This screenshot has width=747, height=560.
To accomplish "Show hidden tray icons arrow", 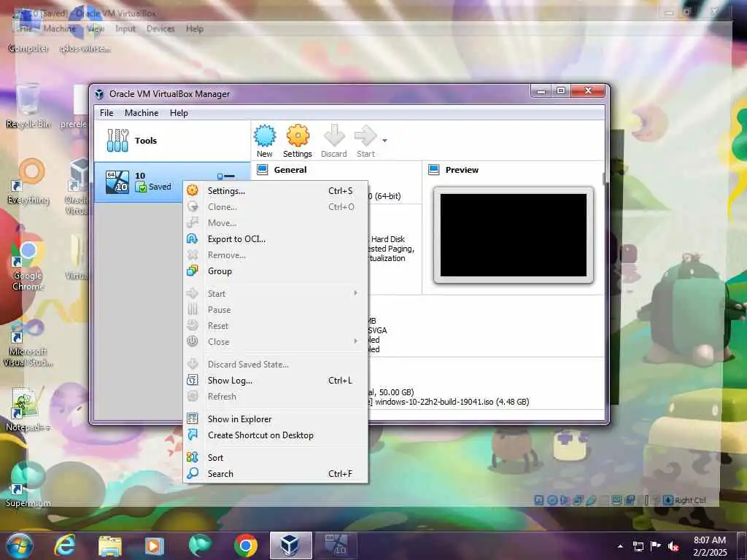I will tap(620, 546).
